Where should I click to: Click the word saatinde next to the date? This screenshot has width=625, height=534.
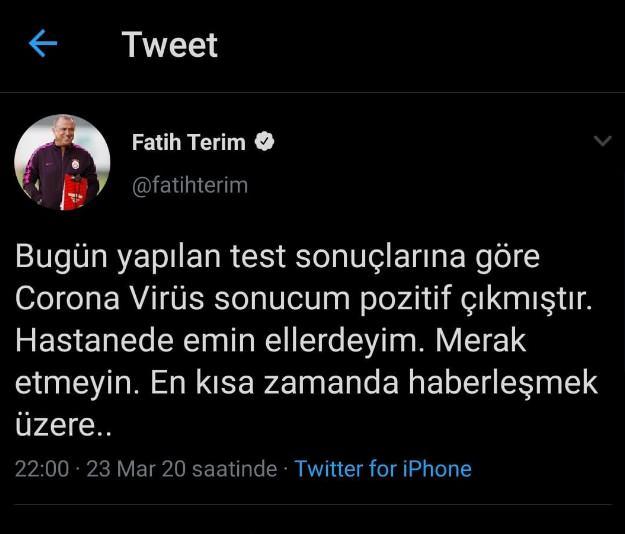(x=234, y=469)
